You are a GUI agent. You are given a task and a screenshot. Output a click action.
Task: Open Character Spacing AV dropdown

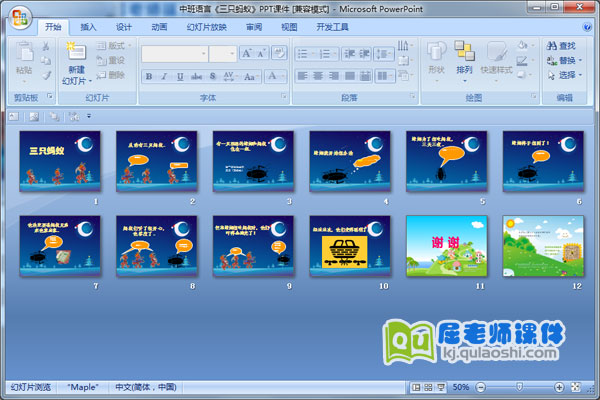(x=230, y=76)
